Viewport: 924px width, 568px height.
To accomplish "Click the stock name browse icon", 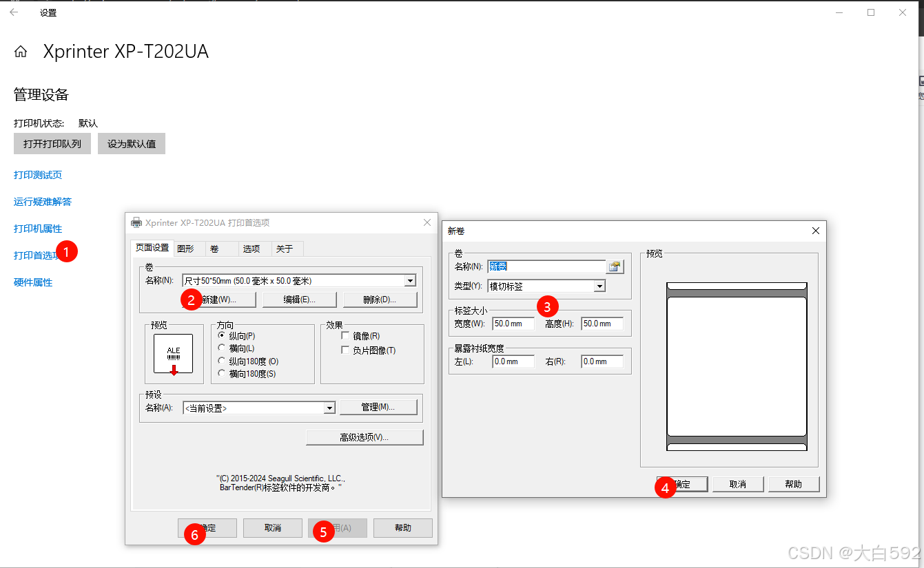I will tap(615, 266).
